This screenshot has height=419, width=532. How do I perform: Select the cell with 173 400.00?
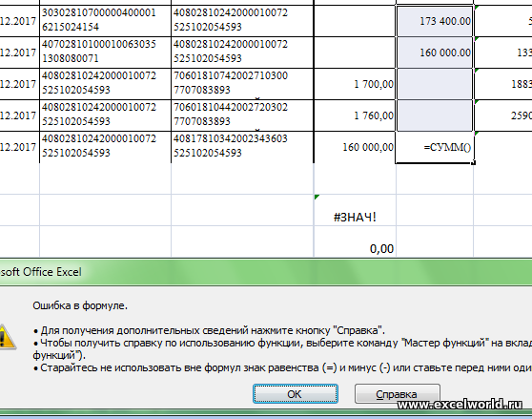pyautogui.click(x=435, y=21)
